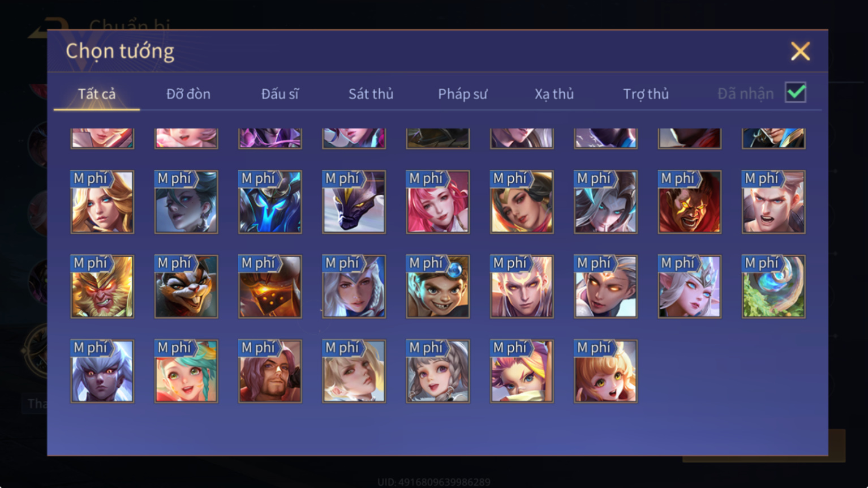Image resolution: width=868 pixels, height=488 pixels.
Task: Close the Chọn tướng dialog
Action: [x=800, y=52]
